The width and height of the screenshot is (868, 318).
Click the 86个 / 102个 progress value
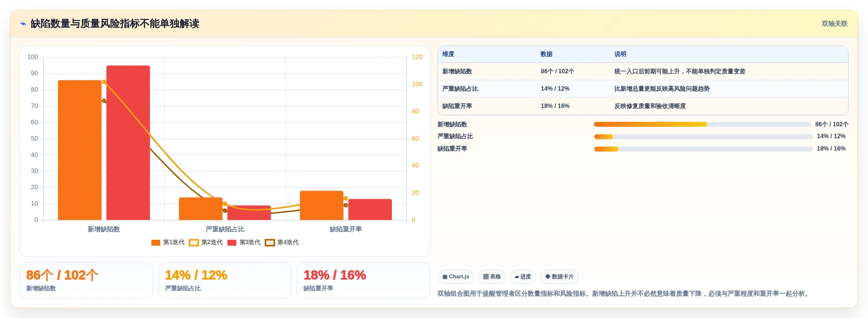(x=832, y=124)
